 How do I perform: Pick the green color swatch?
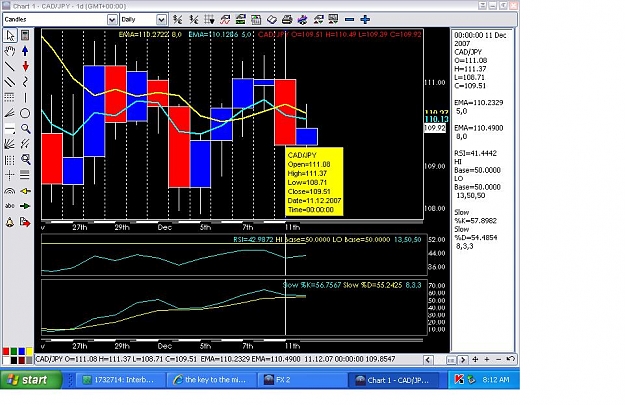click(14, 352)
